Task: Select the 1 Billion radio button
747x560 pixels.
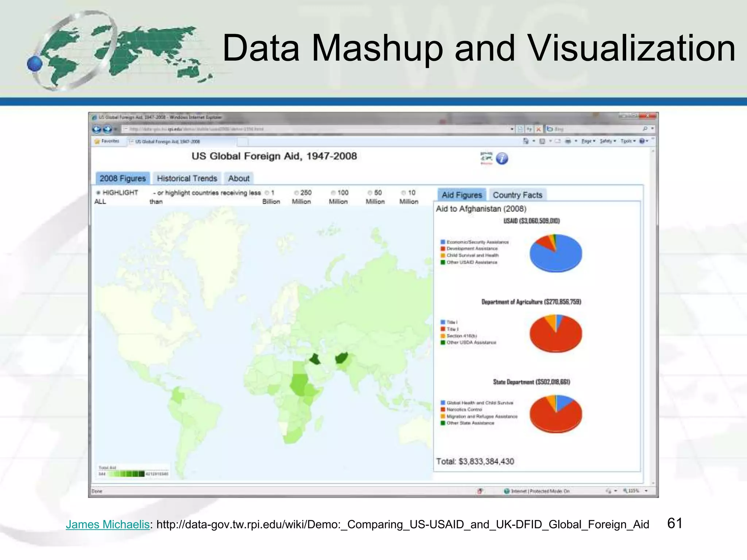Action: [267, 192]
